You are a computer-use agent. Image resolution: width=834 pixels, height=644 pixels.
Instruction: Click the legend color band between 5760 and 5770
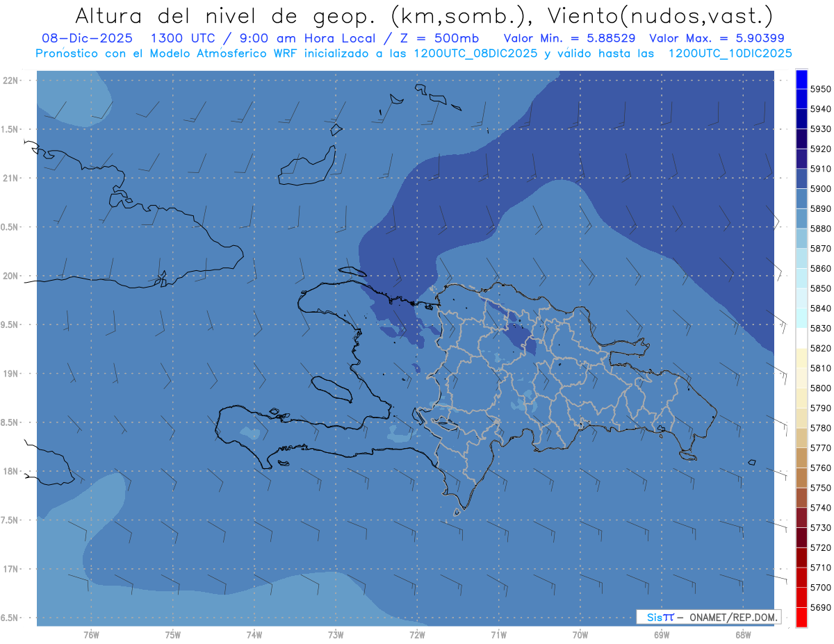801,458
